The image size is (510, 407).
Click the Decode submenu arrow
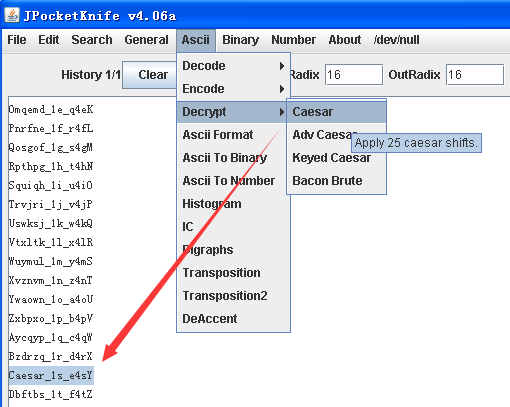coord(282,66)
